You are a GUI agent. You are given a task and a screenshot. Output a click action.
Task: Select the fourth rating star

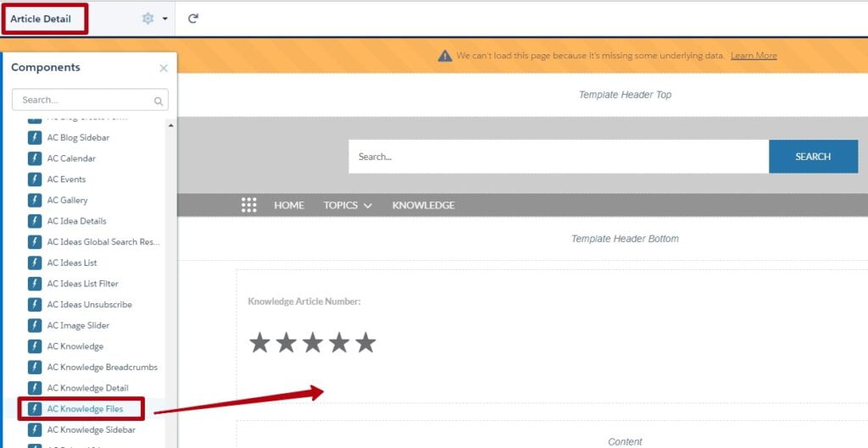(x=339, y=343)
